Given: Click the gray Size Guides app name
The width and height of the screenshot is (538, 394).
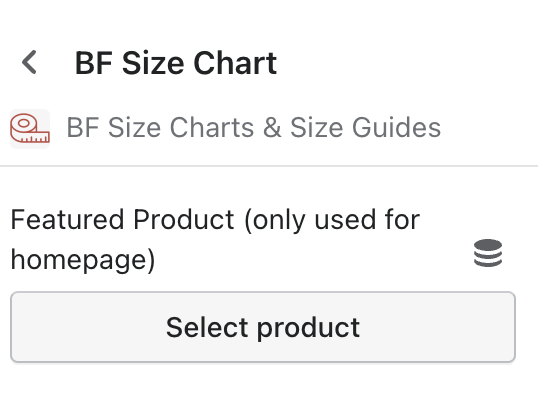Looking at the screenshot, I should tap(254, 128).
